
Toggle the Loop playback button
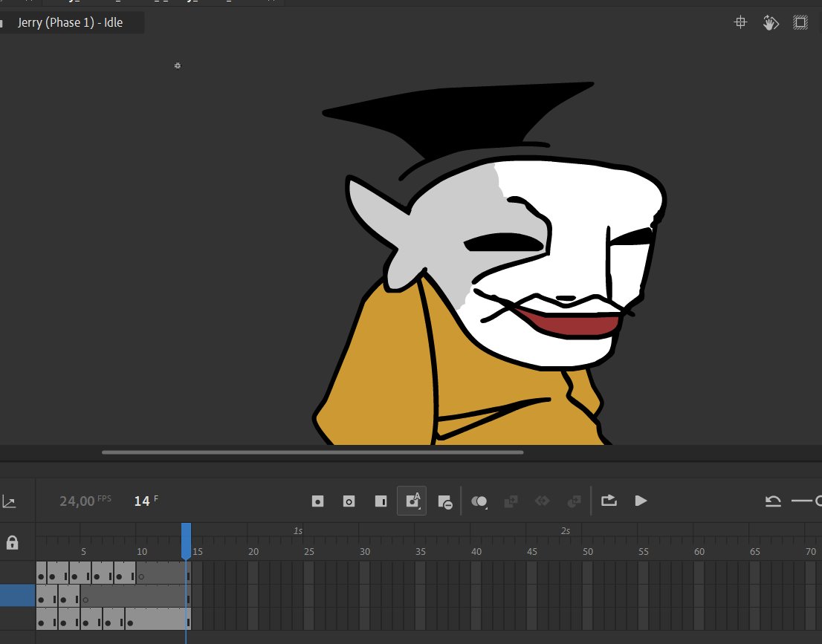pos(609,501)
